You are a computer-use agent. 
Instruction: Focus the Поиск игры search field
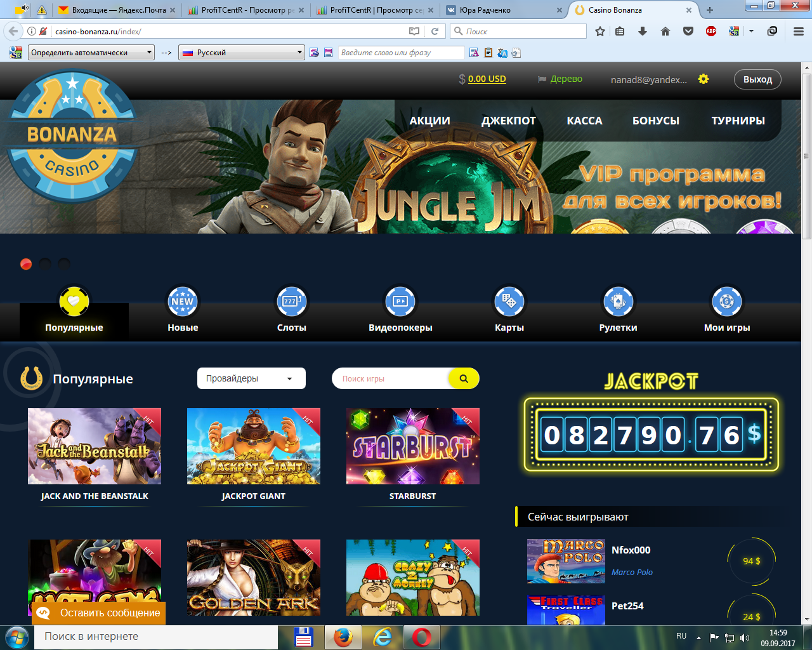pyautogui.click(x=391, y=378)
